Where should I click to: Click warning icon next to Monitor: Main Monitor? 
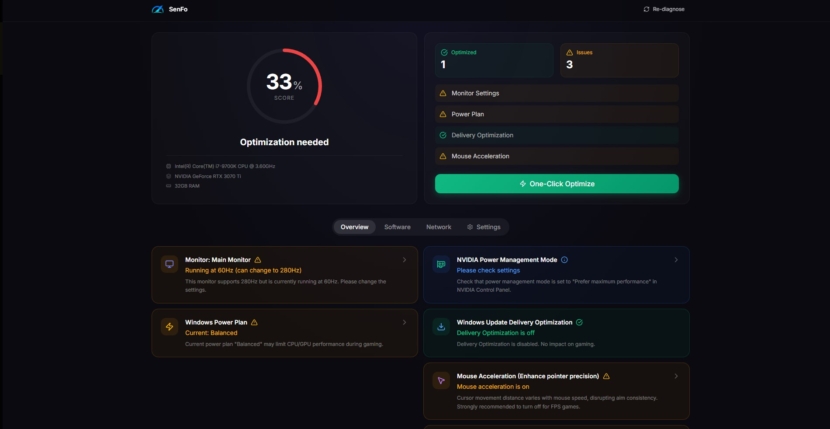[258, 260]
